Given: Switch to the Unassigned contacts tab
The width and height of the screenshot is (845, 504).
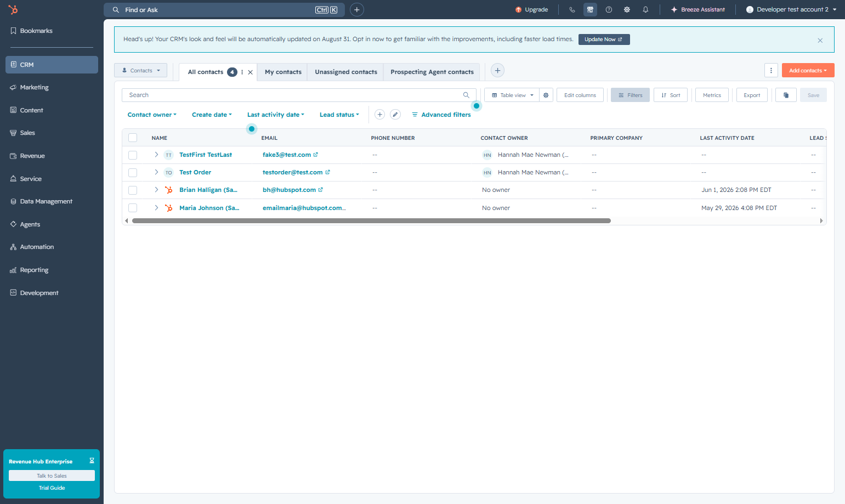Looking at the screenshot, I should (x=346, y=72).
